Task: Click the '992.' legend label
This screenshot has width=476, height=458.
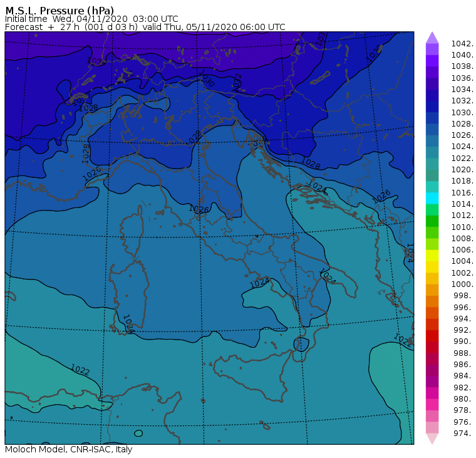Action: point(463,330)
